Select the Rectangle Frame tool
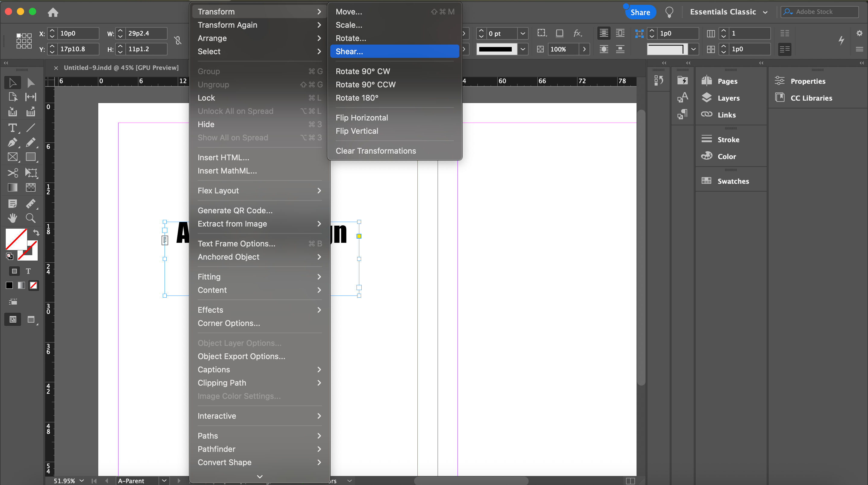Screen dimensions: 868x485 (x=12, y=157)
